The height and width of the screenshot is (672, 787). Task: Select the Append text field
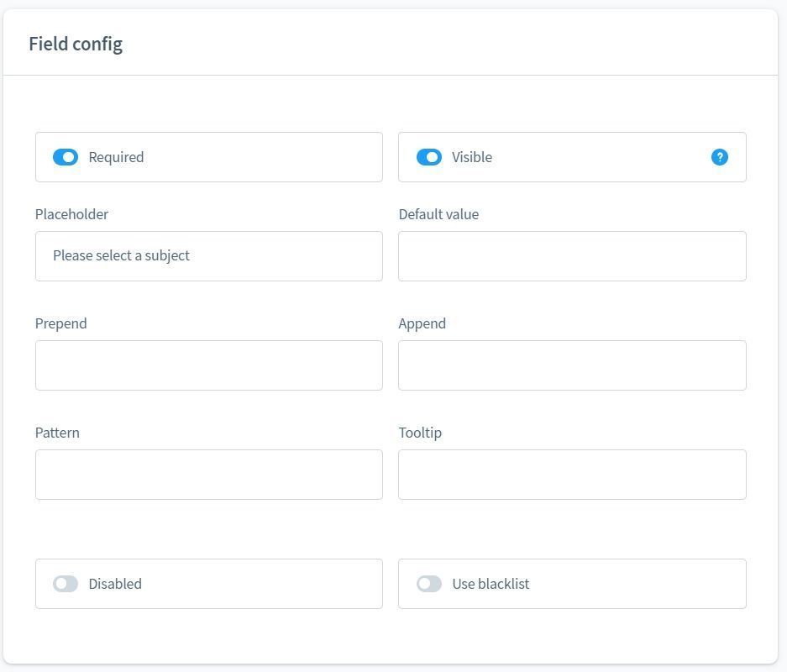[x=572, y=365]
